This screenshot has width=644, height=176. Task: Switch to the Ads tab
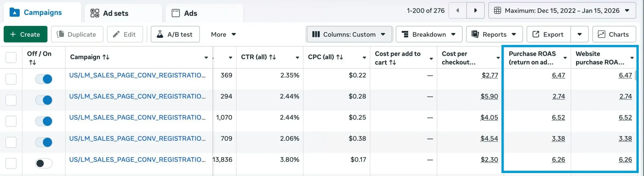(184, 13)
